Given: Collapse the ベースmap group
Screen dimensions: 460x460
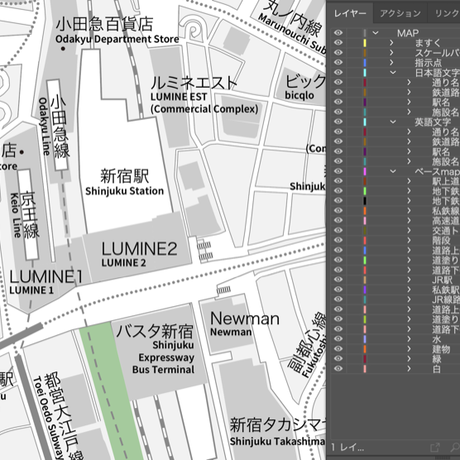Looking at the screenshot, I should coord(393,171).
